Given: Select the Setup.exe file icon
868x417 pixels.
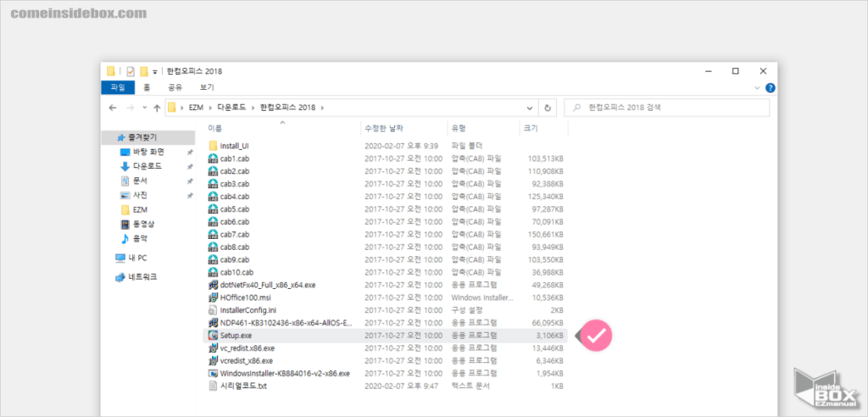Looking at the screenshot, I should coord(214,336).
